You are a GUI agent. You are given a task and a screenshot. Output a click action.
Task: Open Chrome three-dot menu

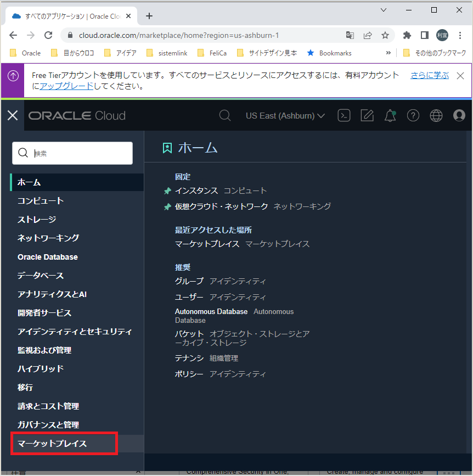(460, 35)
